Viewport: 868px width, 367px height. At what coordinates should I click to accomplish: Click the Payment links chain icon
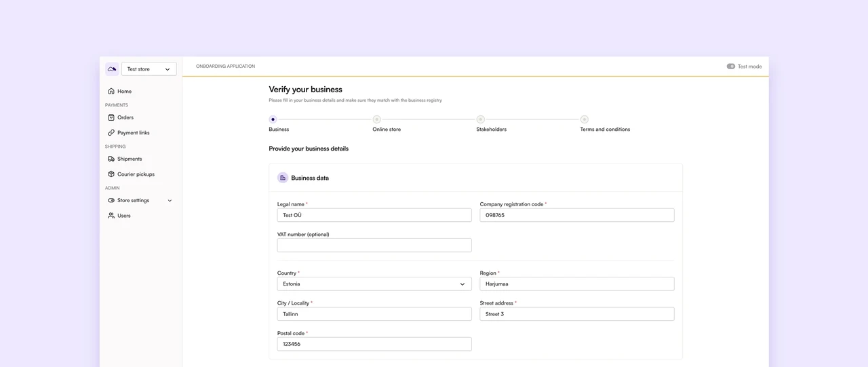tap(111, 133)
